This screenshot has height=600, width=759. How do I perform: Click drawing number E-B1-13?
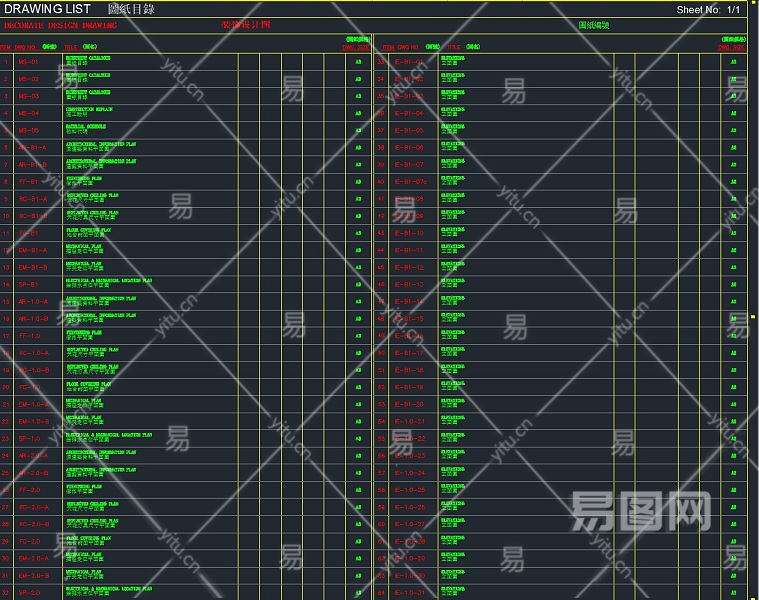(409, 285)
